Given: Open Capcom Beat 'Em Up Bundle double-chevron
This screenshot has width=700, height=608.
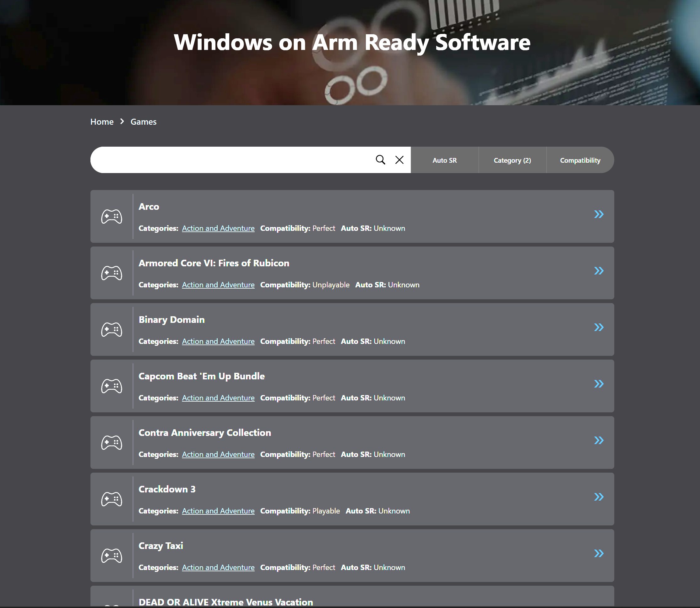Looking at the screenshot, I should (x=599, y=384).
